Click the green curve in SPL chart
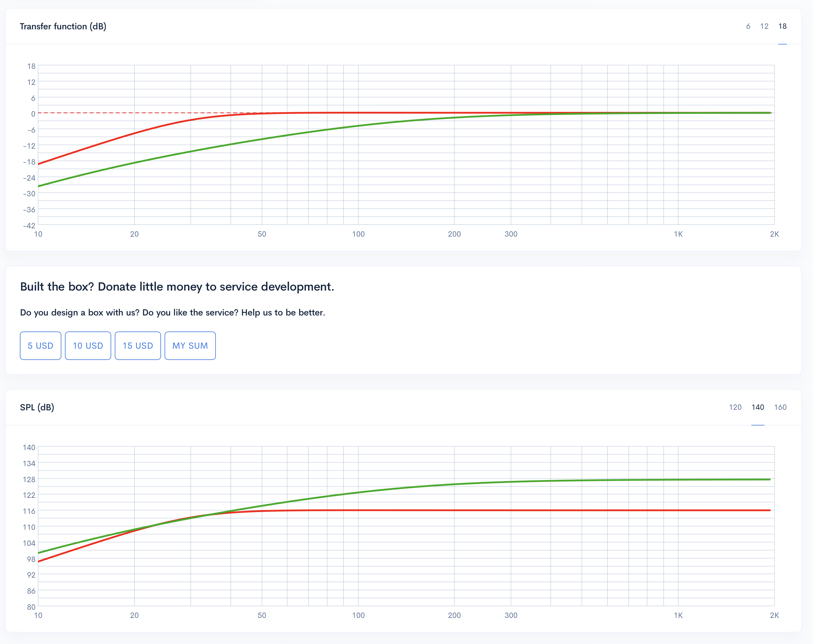Screen dimensions: 813x644 click(x=455, y=484)
